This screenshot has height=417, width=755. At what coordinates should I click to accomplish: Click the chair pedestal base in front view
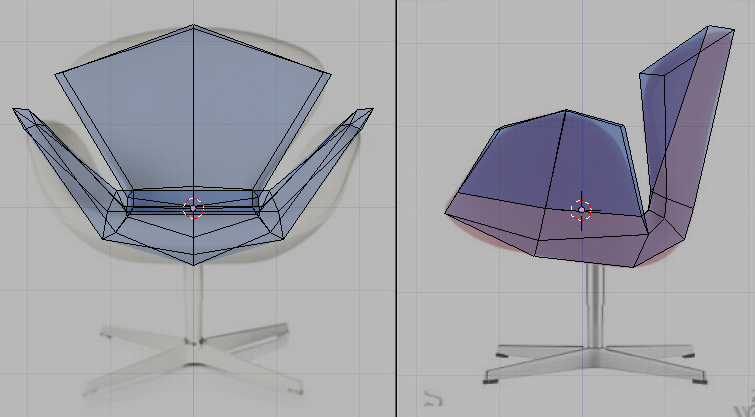(193, 359)
